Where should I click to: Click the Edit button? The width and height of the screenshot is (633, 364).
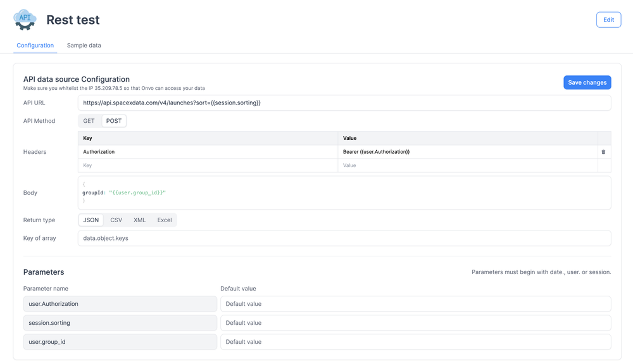[x=608, y=20]
